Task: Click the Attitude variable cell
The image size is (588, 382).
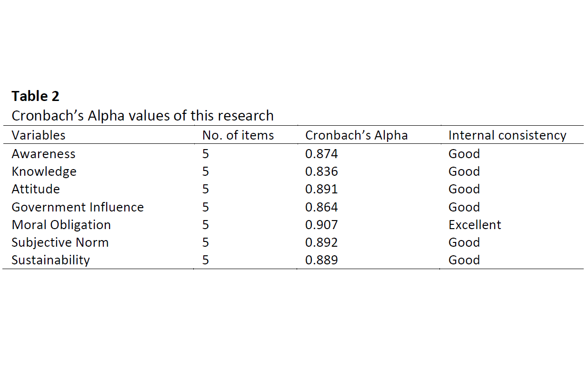Action: (x=36, y=189)
